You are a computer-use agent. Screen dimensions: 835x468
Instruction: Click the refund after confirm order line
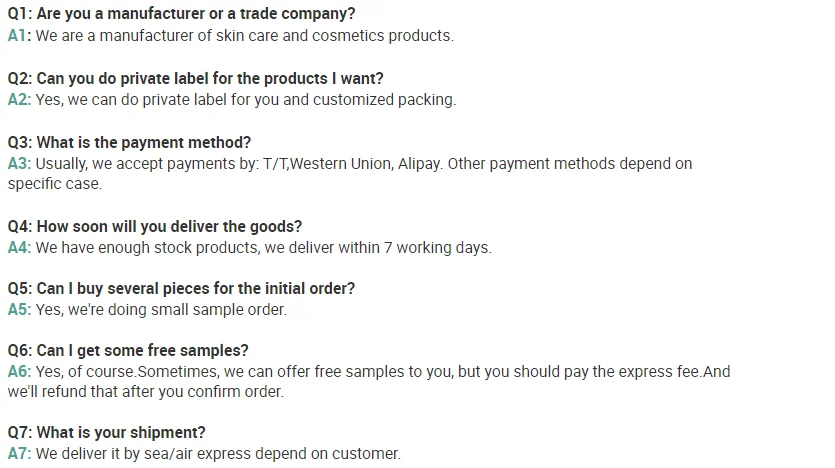(146, 392)
